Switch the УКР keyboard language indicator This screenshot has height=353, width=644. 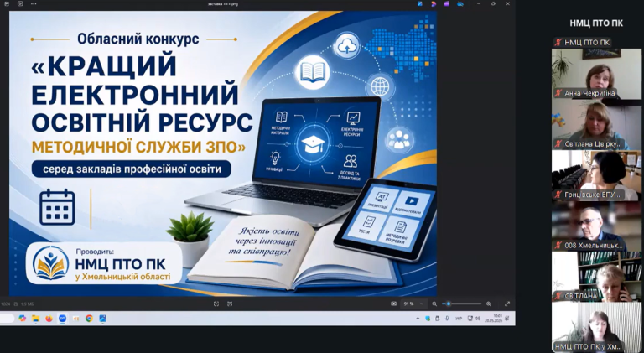point(459,319)
